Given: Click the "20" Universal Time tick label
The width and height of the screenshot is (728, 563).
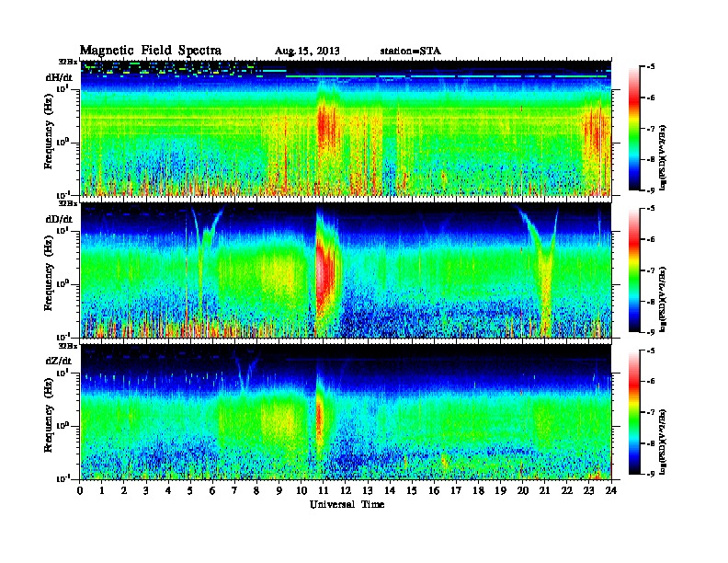Looking at the screenshot, I should pyautogui.click(x=523, y=490).
